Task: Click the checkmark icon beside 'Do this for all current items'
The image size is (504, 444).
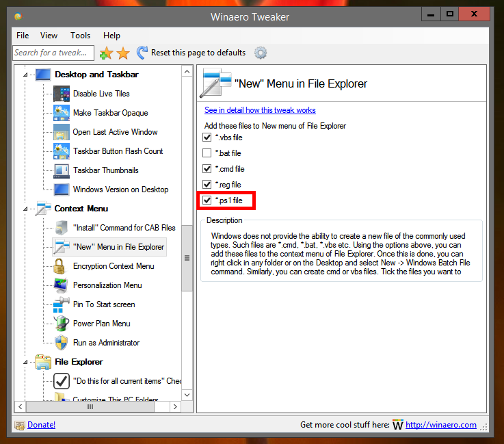Action: point(62,381)
